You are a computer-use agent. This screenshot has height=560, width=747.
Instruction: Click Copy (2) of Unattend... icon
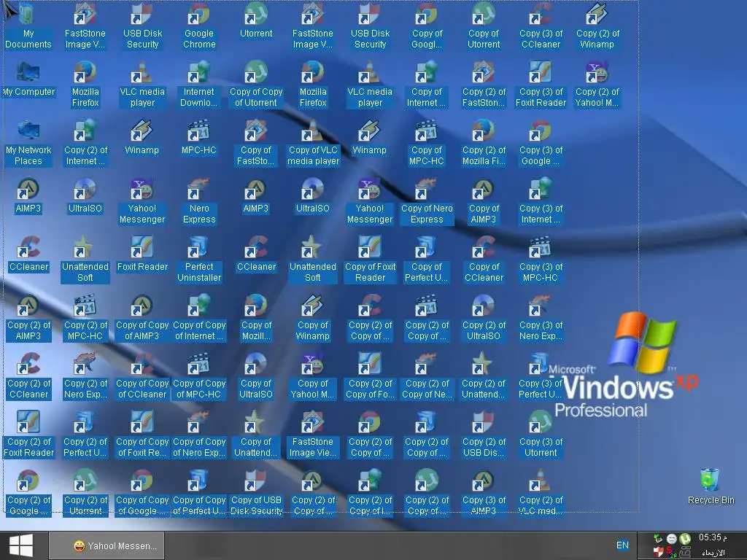tap(484, 376)
